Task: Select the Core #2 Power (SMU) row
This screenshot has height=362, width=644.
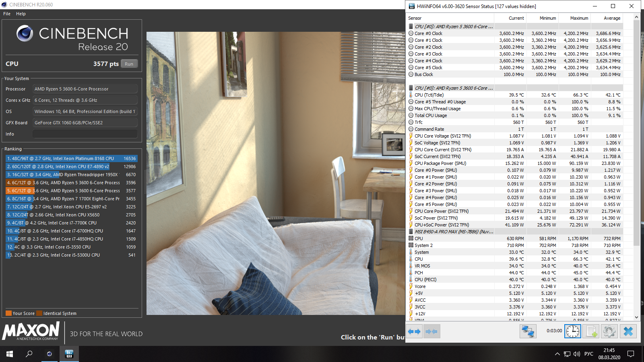Action: [x=515, y=184]
